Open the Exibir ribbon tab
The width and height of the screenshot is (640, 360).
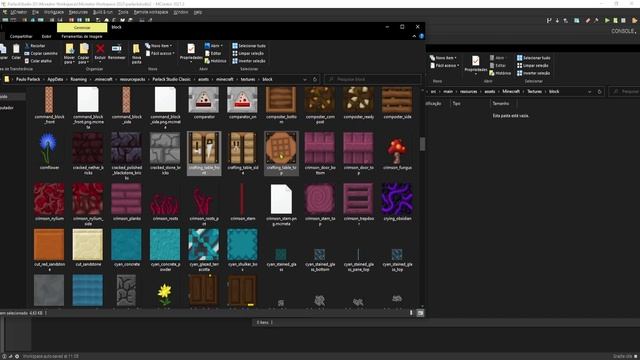pyautogui.click(x=47, y=36)
